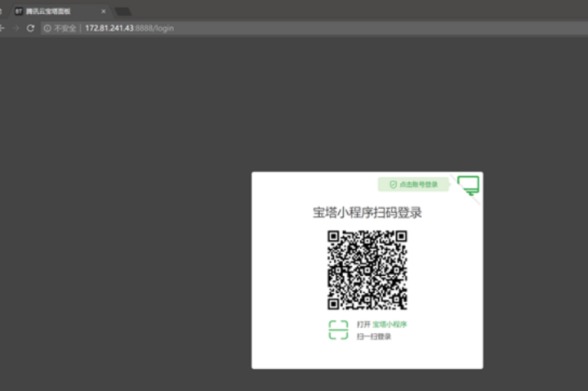Close the 腾讯云宝塔面板 tab
Screen dimensions: 588x391
104,11
